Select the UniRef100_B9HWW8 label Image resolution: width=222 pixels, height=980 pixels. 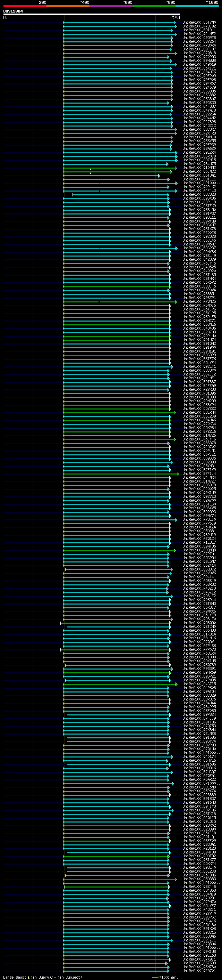pyautogui.click(x=199, y=60)
